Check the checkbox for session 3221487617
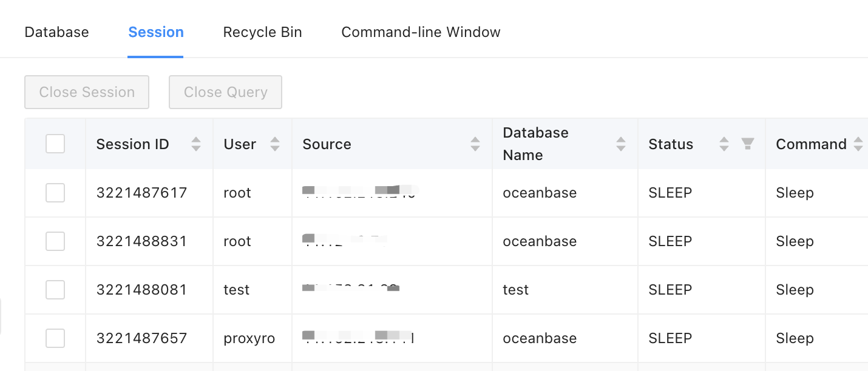Screen dimensions: 868x371 pyautogui.click(x=55, y=192)
